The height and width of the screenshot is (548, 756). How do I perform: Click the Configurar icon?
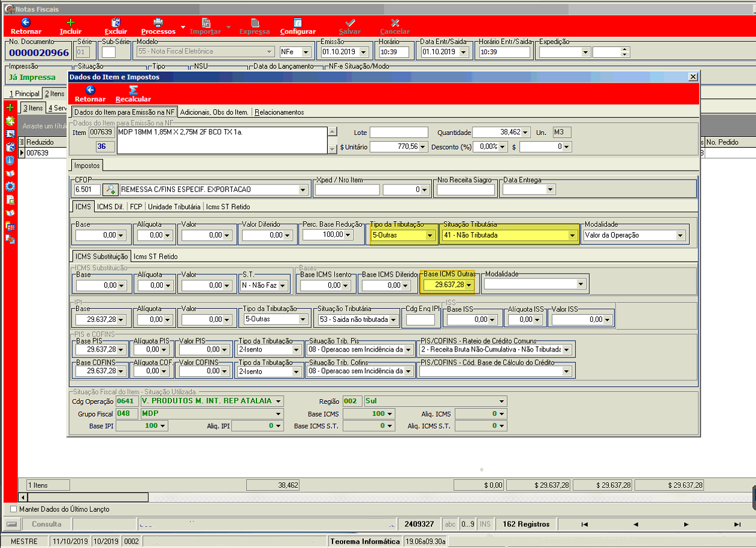point(297,22)
